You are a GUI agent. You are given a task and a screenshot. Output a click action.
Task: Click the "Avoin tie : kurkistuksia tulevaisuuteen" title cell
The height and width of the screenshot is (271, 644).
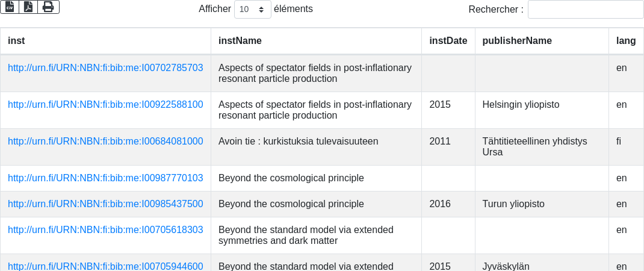click(x=298, y=141)
